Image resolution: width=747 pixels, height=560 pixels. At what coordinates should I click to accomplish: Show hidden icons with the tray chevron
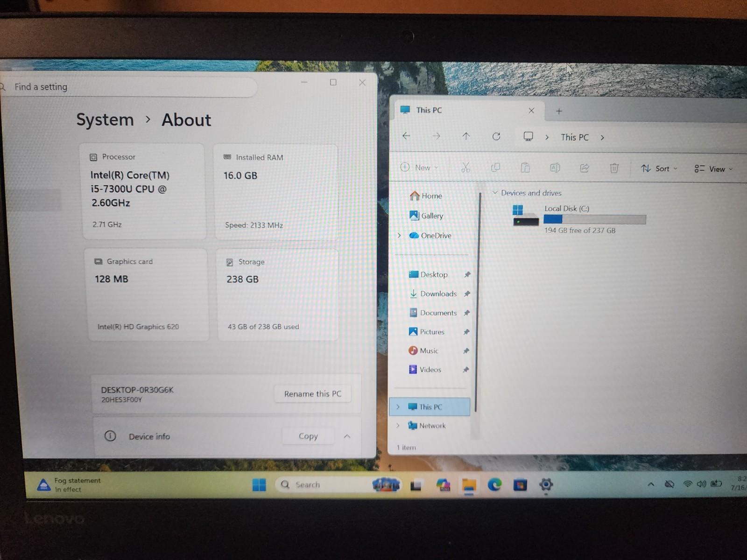click(651, 484)
